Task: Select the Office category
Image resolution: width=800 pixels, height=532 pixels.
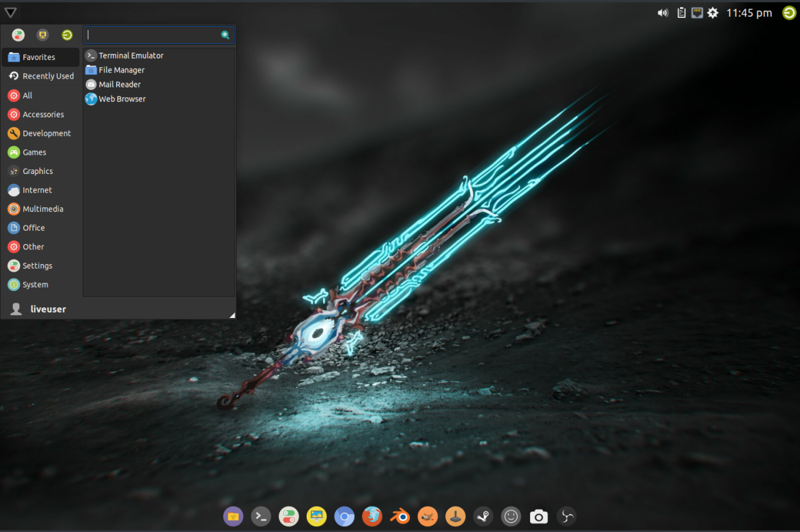Action: (x=41, y=228)
